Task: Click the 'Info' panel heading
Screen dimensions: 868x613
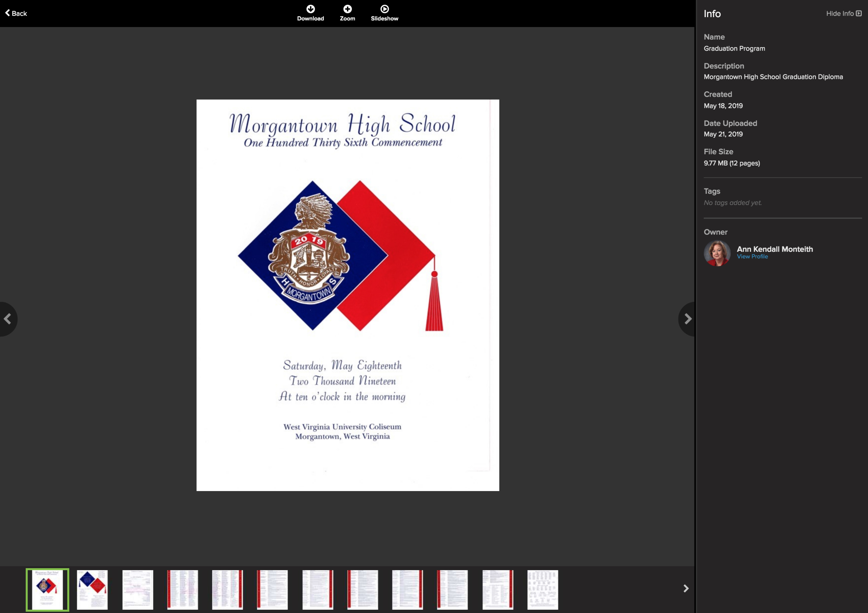Action: 712,14
